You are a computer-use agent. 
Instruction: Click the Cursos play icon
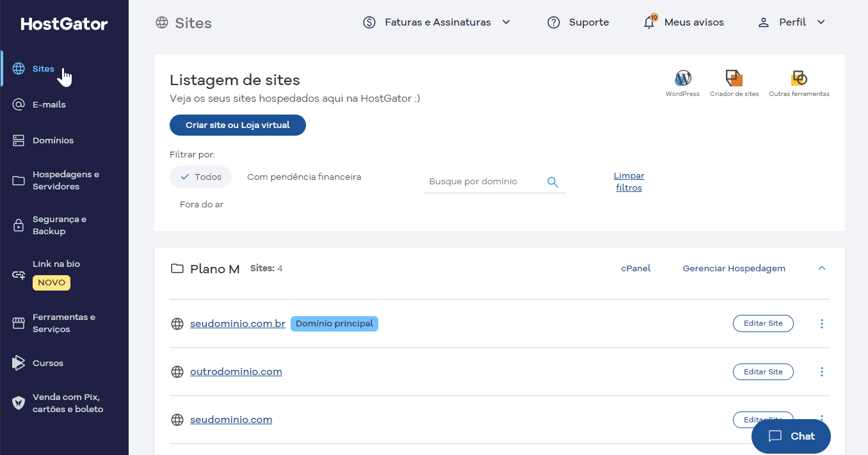point(19,363)
